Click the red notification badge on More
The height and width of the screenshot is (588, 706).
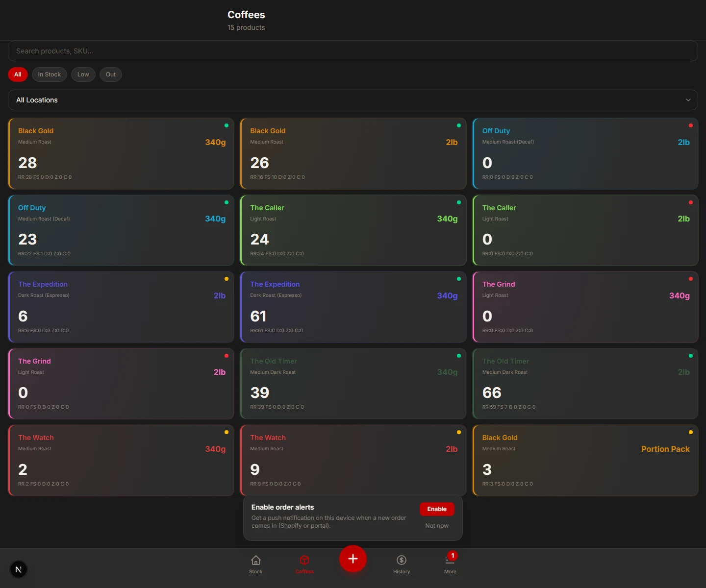pos(453,556)
